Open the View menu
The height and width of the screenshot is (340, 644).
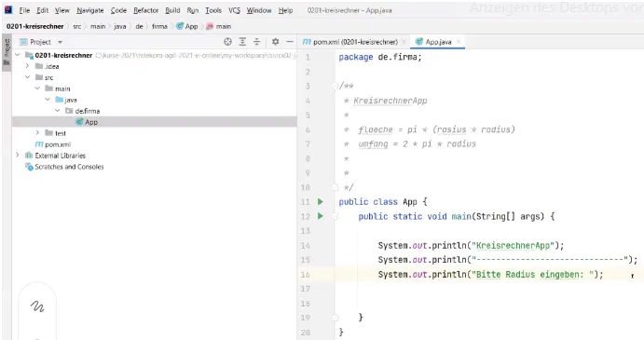(62, 10)
